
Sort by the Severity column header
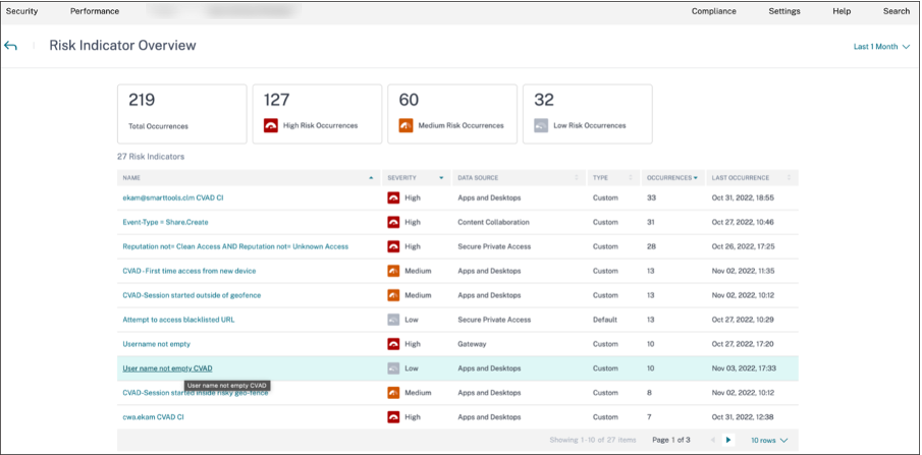[x=402, y=178]
